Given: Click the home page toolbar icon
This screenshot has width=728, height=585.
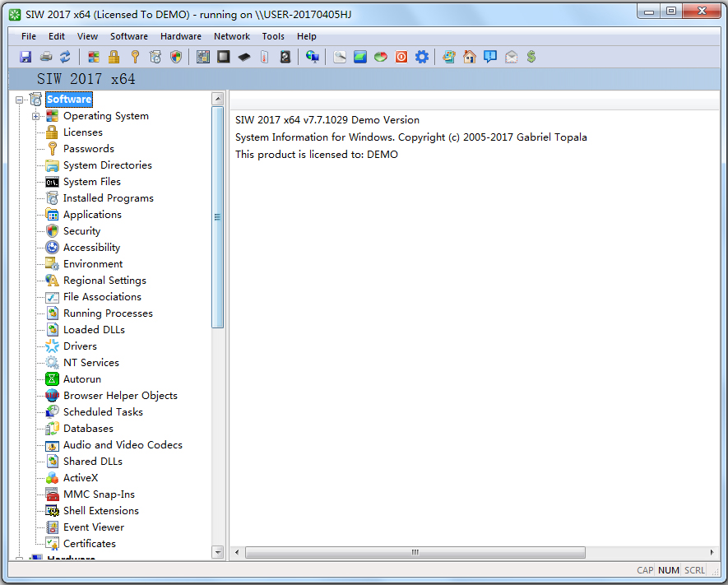Looking at the screenshot, I should coord(470,57).
